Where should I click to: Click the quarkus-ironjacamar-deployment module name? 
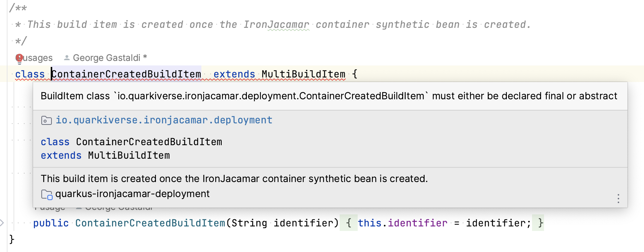(132, 194)
